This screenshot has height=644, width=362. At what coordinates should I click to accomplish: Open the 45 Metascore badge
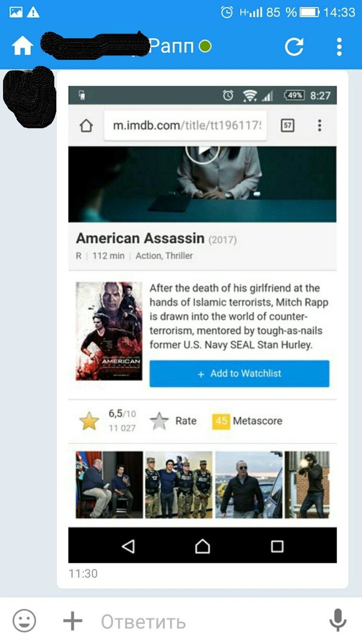click(x=221, y=421)
